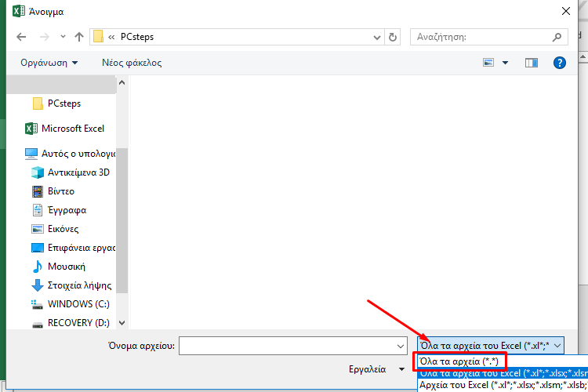Choose Όλα τα αρχεία του Excel option
The height and width of the screenshot is (392, 588).
[503, 373]
